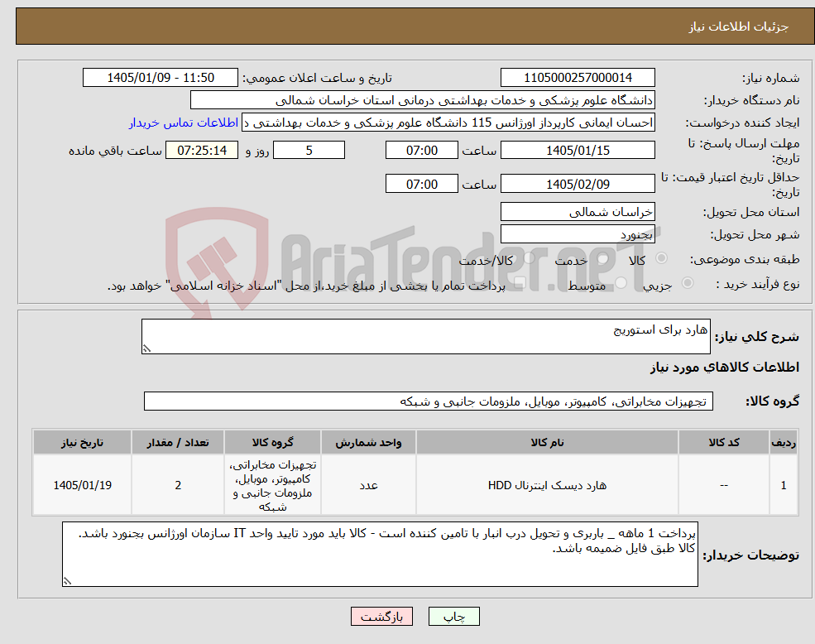
Task: Click the general description textarea هارد برای استوریج
Action: pos(425,337)
